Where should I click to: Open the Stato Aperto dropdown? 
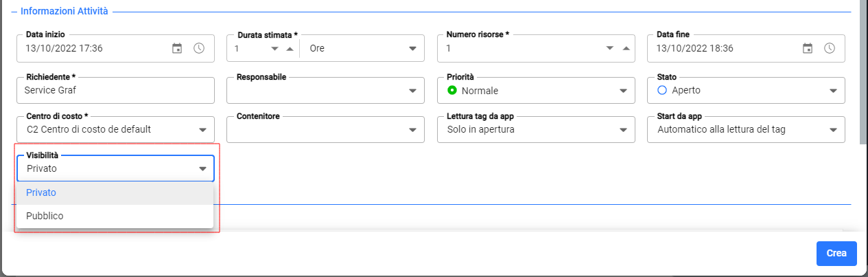pos(746,90)
